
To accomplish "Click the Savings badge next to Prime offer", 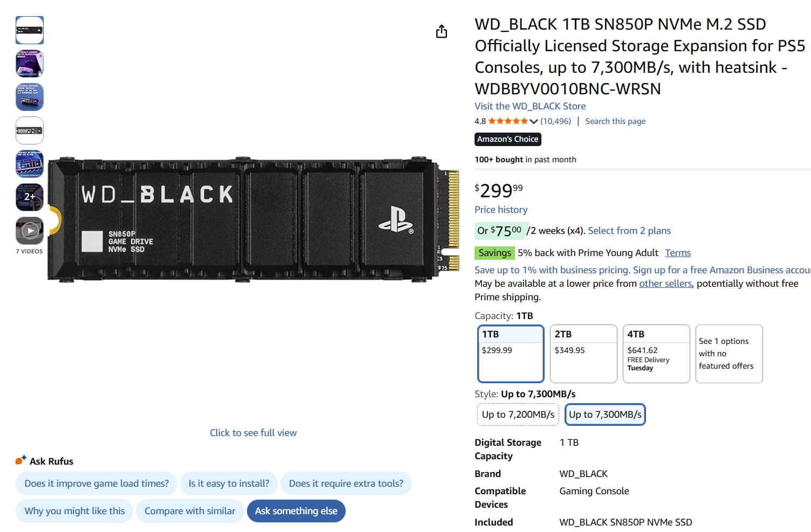I will (x=494, y=252).
